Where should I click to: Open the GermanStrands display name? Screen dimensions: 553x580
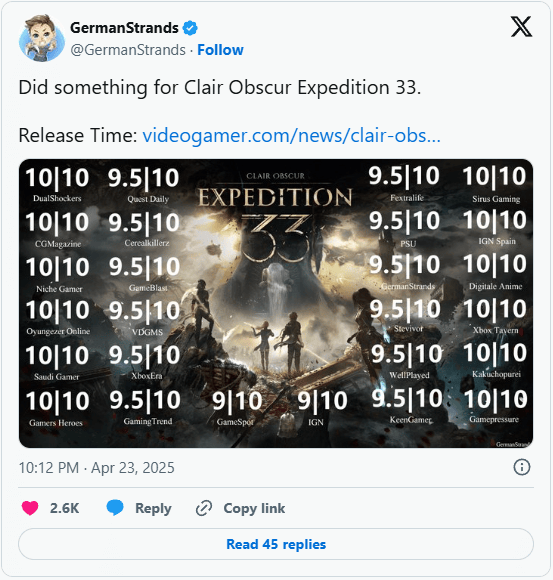click(124, 28)
